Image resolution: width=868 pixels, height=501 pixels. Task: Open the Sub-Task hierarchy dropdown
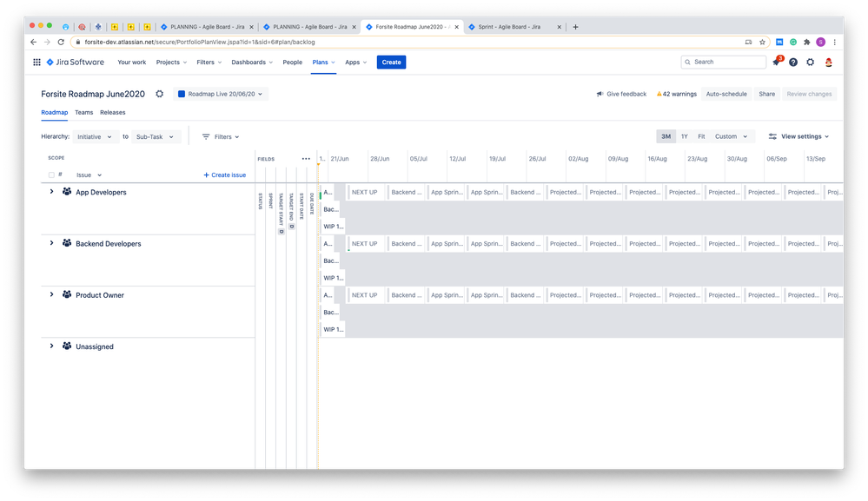[x=156, y=136]
